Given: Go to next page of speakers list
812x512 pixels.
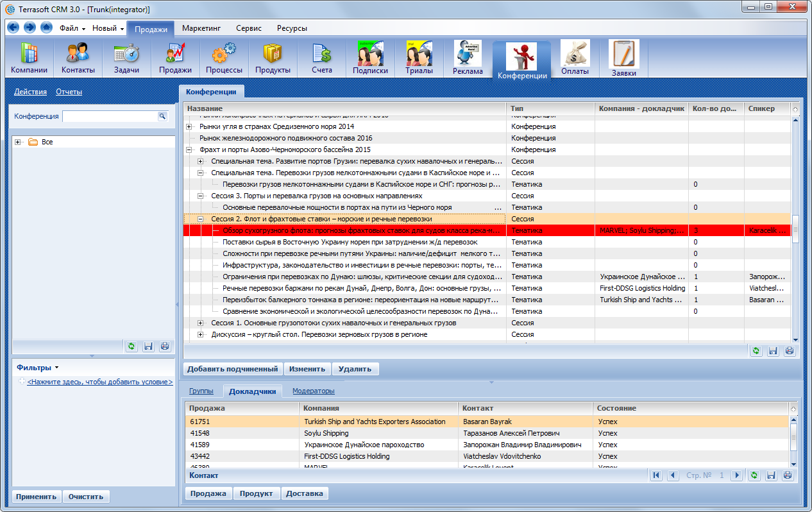Looking at the screenshot, I should click(x=737, y=475).
